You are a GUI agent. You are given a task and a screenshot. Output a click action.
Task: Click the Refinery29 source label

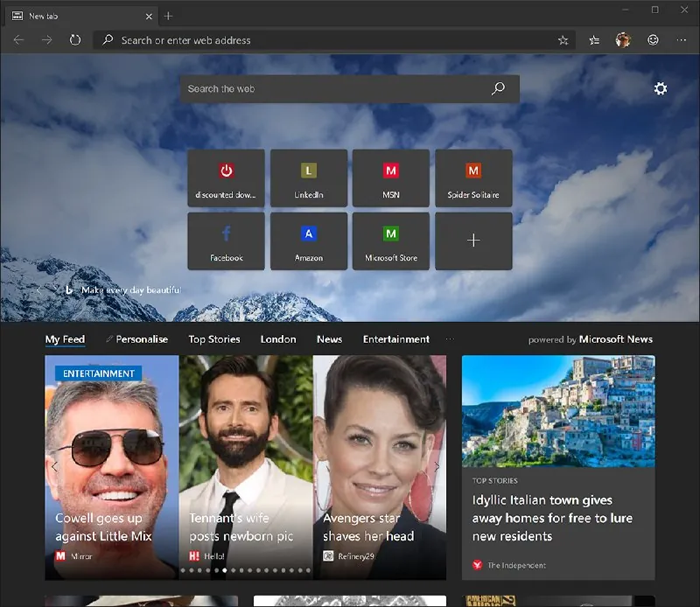[356, 556]
